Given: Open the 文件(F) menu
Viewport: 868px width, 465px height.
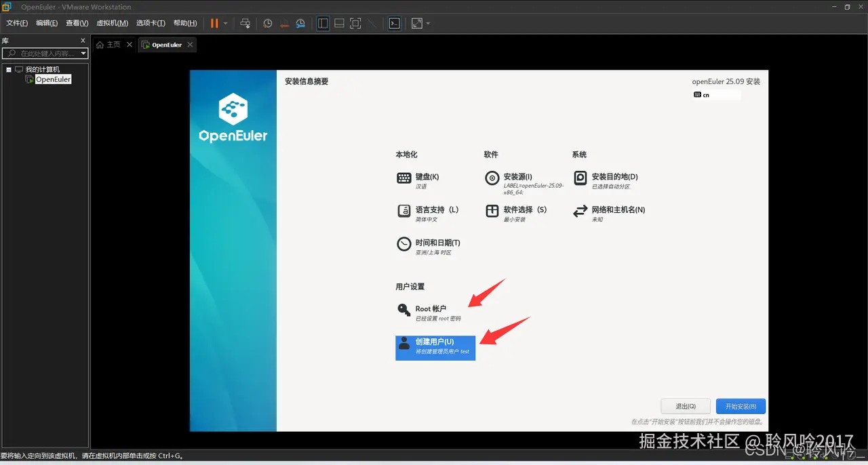Looking at the screenshot, I should 17,23.
